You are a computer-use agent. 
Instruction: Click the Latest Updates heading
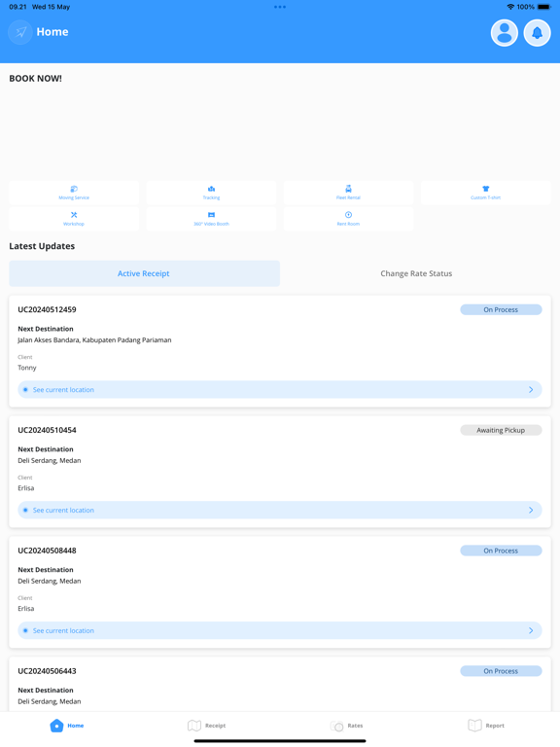(42, 246)
